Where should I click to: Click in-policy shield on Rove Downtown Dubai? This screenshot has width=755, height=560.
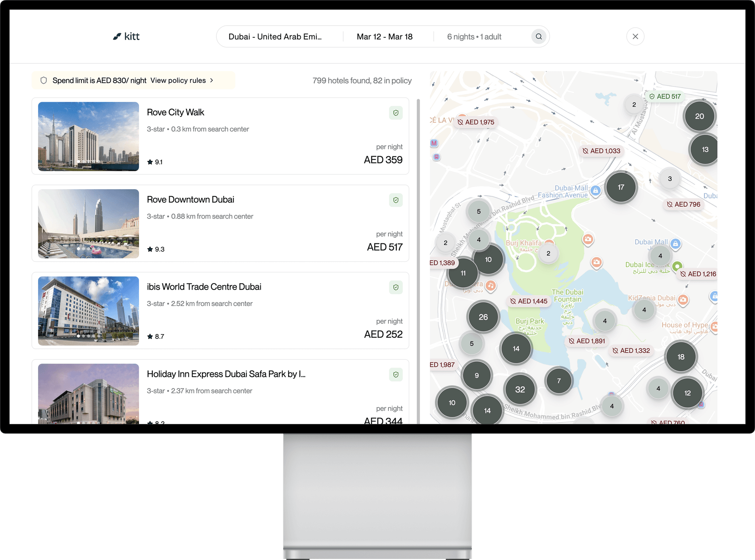(x=396, y=200)
